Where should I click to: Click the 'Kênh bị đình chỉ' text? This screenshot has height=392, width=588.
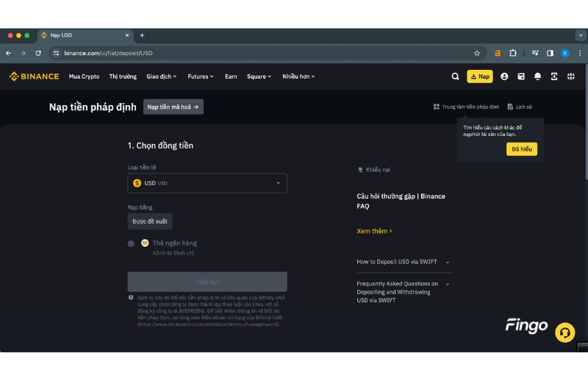click(x=173, y=253)
